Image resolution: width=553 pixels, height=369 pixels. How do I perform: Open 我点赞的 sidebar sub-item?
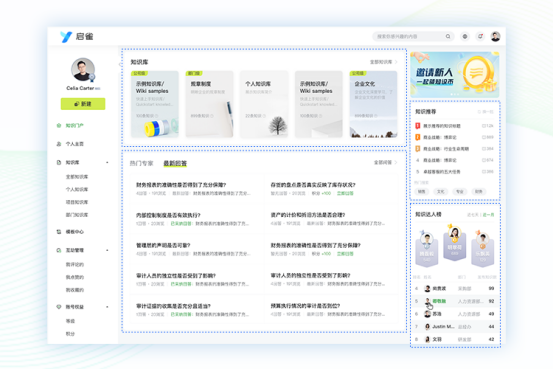pos(74,277)
